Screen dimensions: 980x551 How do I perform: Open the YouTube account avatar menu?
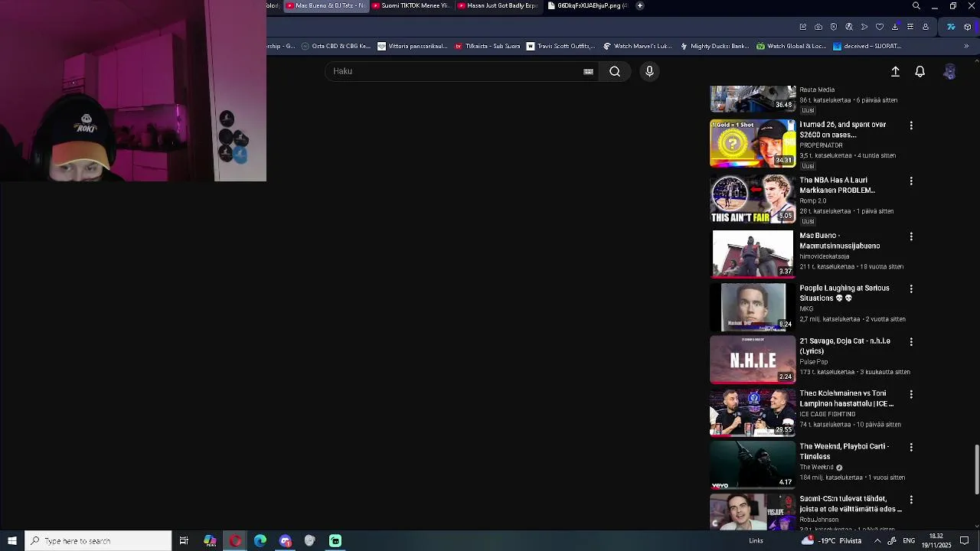coord(949,71)
